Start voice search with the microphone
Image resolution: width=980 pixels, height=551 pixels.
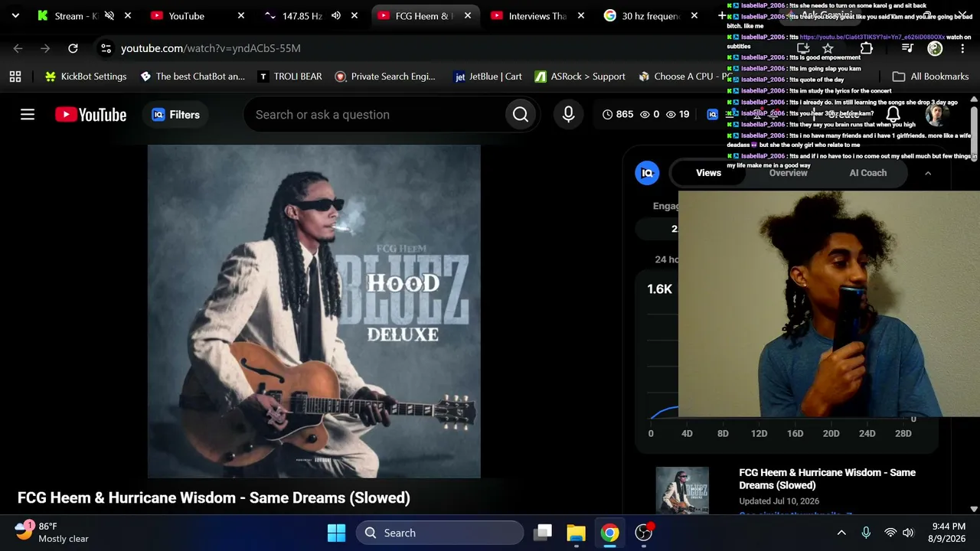(x=568, y=115)
